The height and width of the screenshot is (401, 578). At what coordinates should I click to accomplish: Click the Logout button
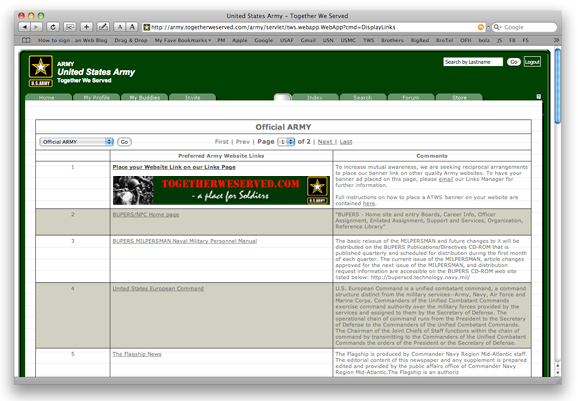pyautogui.click(x=532, y=62)
